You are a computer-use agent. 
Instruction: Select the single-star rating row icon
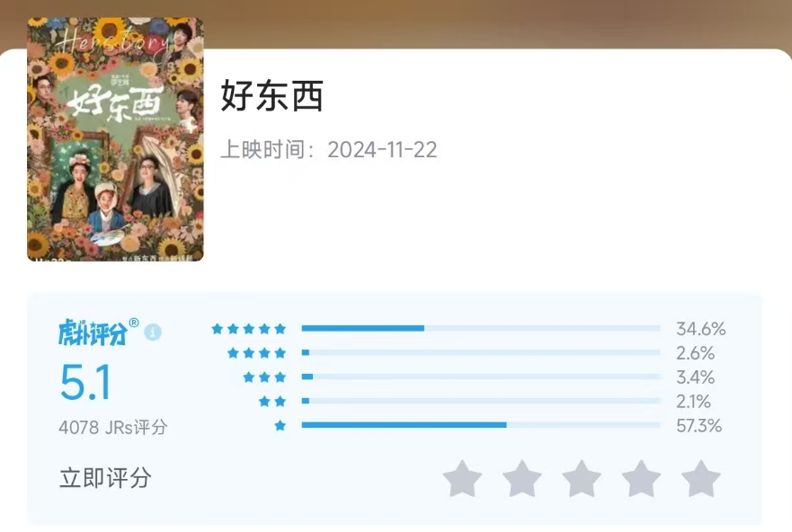click(x=280, y=425)
